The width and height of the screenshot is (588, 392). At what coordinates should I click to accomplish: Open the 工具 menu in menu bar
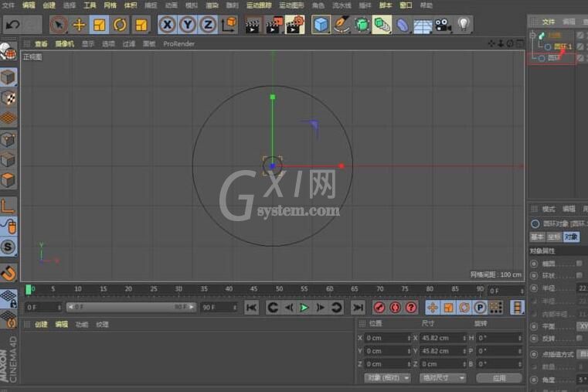(90, 5)
